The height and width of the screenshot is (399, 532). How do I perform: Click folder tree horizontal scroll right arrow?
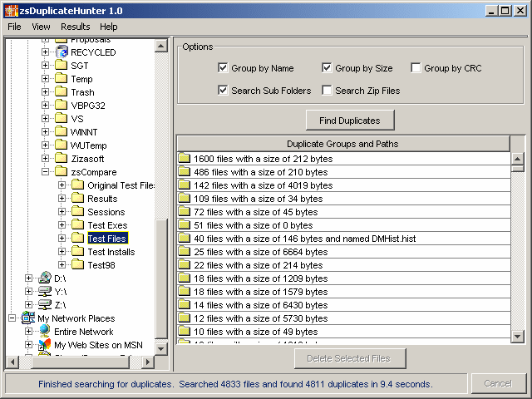(148, 362)
